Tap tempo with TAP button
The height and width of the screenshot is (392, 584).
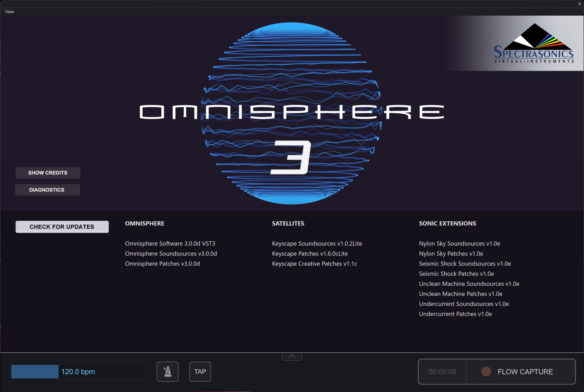pos(200,371)
